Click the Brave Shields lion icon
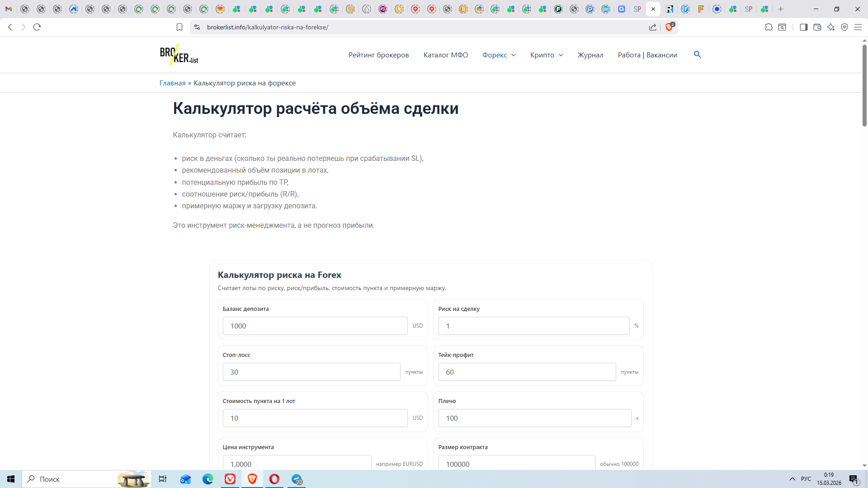 tap(669, 27)
